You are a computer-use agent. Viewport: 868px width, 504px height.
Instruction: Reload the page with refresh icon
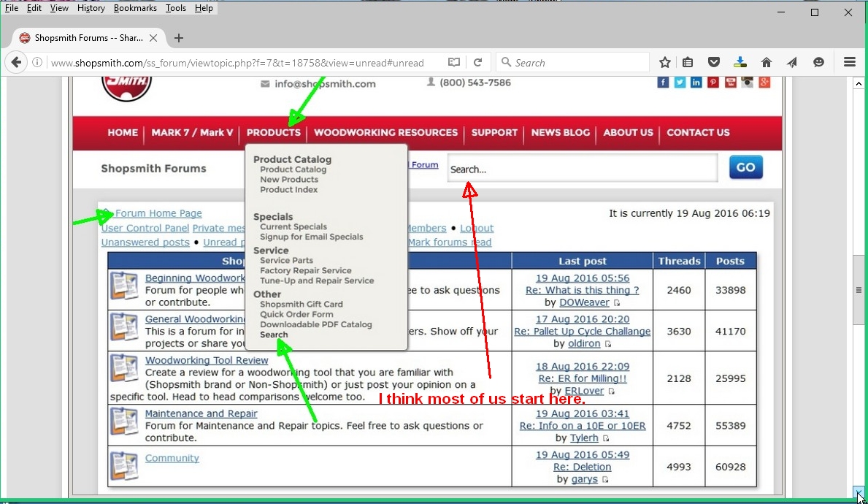[x=477, y=63]
